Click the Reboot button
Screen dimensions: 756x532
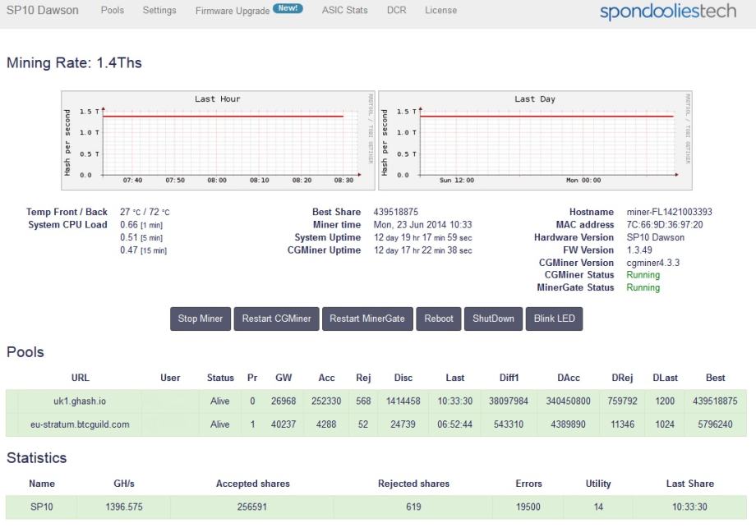coord(439,319)
